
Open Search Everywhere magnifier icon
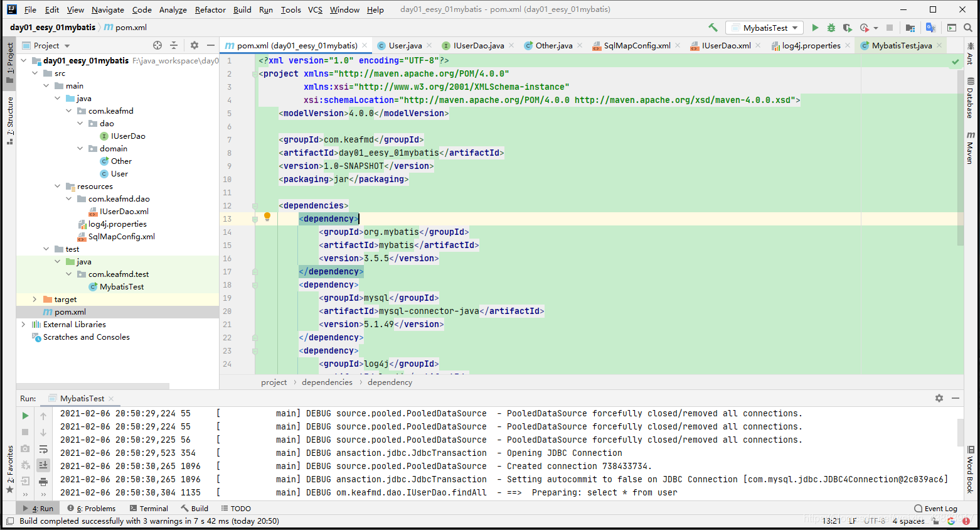(968, 28)
